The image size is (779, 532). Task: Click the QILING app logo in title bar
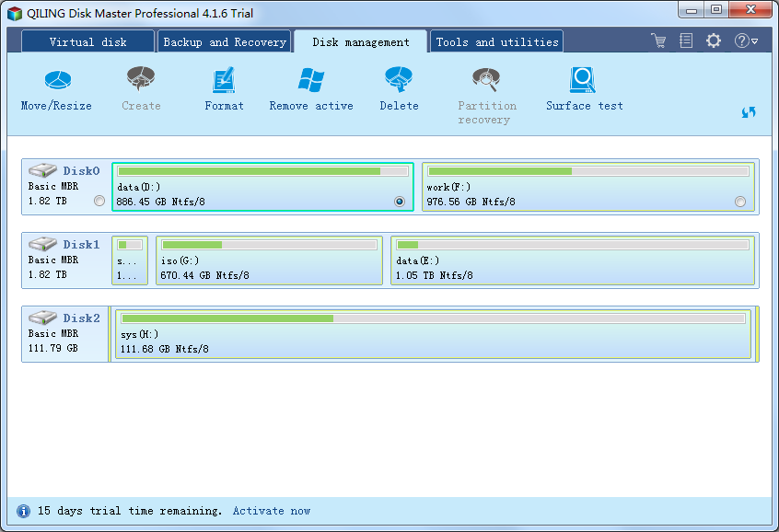click(15, 14)
